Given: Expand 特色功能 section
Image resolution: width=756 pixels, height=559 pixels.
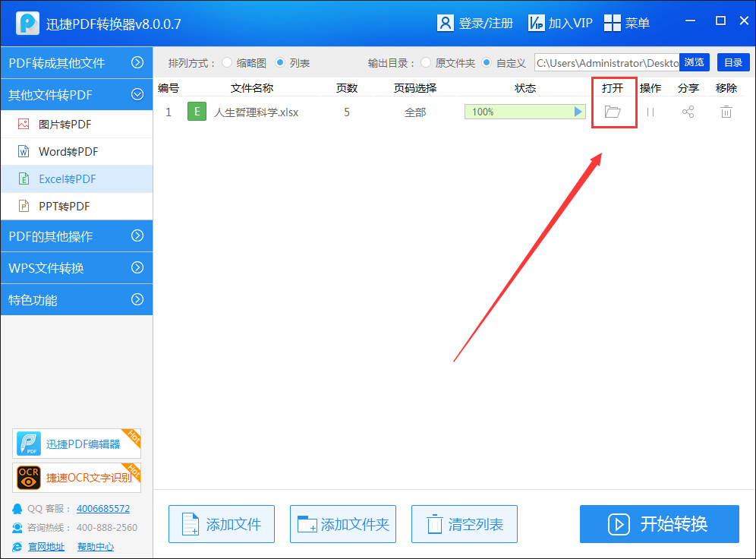Looking at the screenshot, I should coord(77,299).
